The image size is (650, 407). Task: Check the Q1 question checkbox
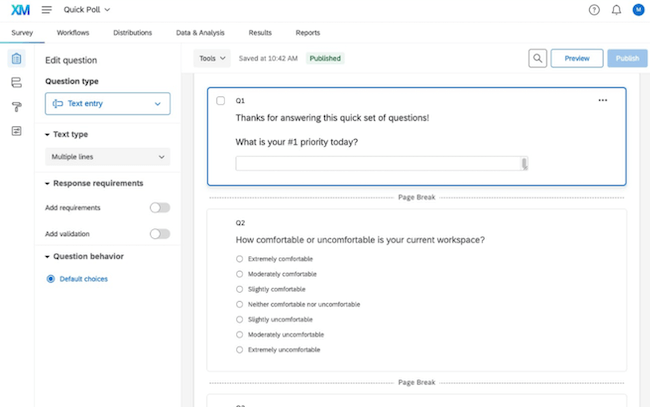[221, 101]
